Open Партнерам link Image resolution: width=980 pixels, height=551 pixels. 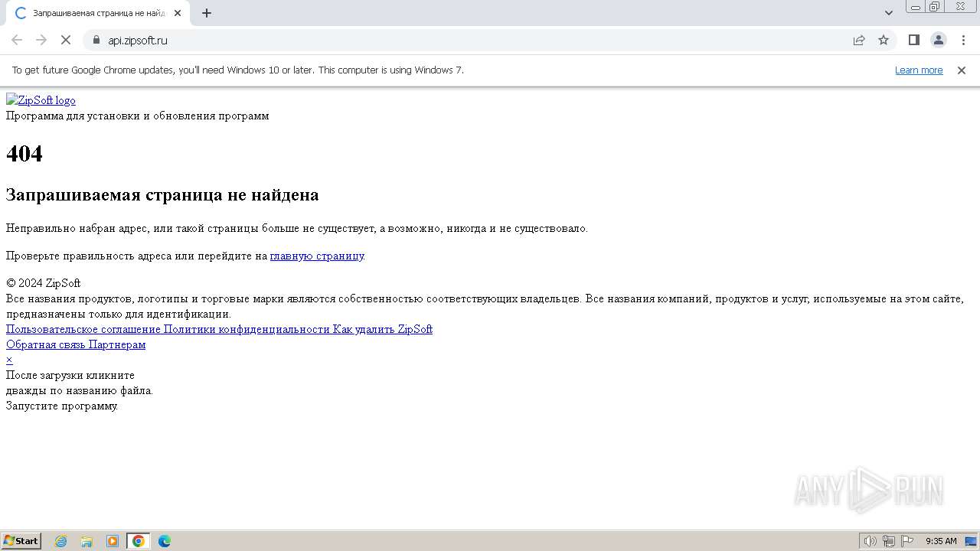(x=117, y=344)
